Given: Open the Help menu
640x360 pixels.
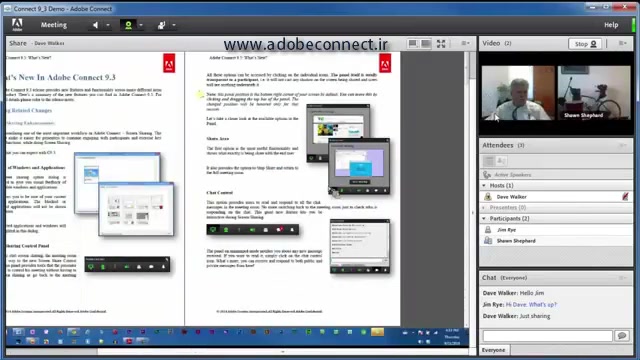Looking at the screenshot, I should click(611, 25).
